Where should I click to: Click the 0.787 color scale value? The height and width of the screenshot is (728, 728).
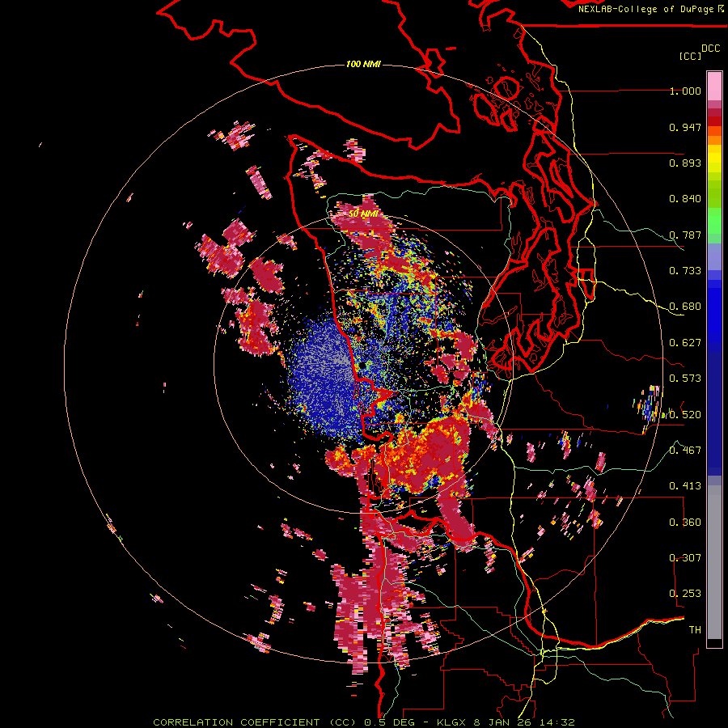[x=685, y=235]
